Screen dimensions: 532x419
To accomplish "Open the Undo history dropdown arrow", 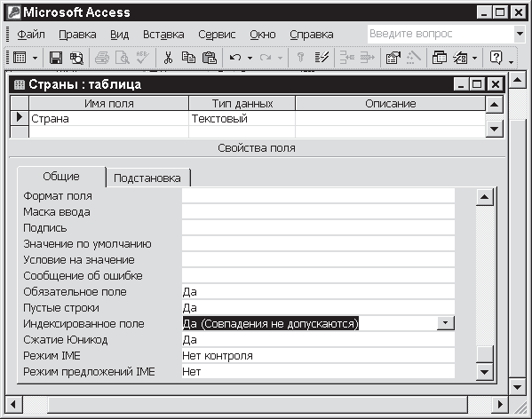I will click(x=250, y=58).
